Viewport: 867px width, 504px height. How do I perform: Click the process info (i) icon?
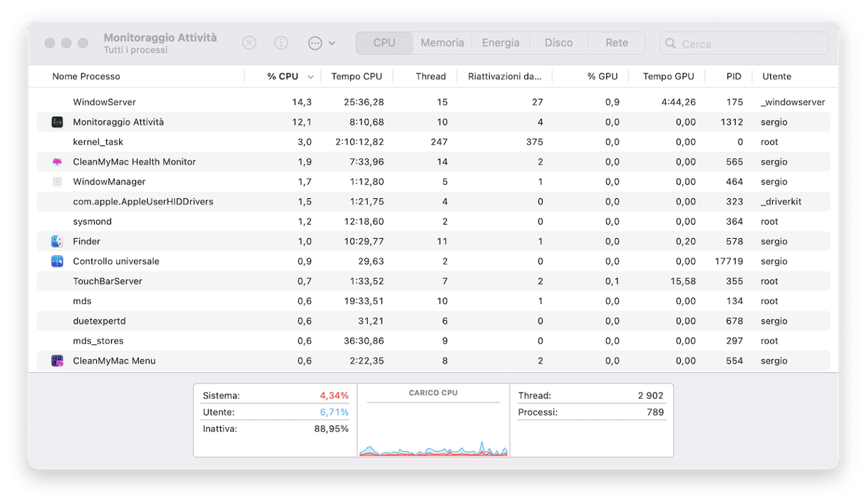click(281, 43)
